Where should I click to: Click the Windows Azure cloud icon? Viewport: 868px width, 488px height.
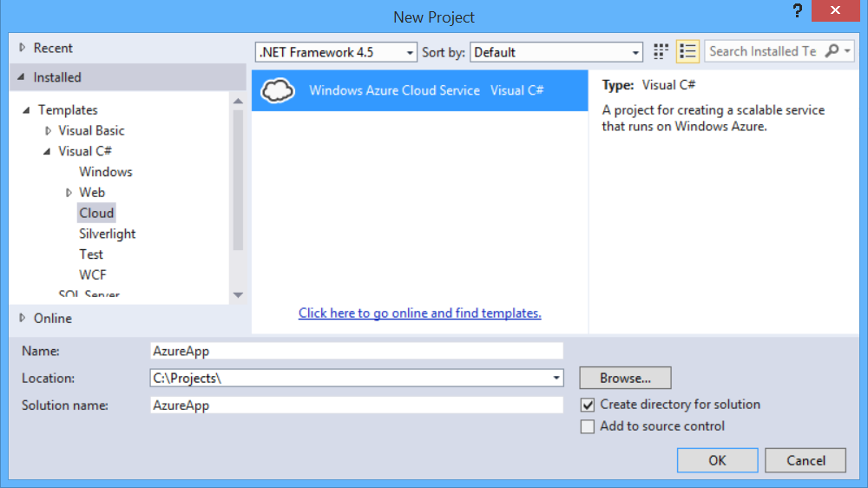[278, 90]
